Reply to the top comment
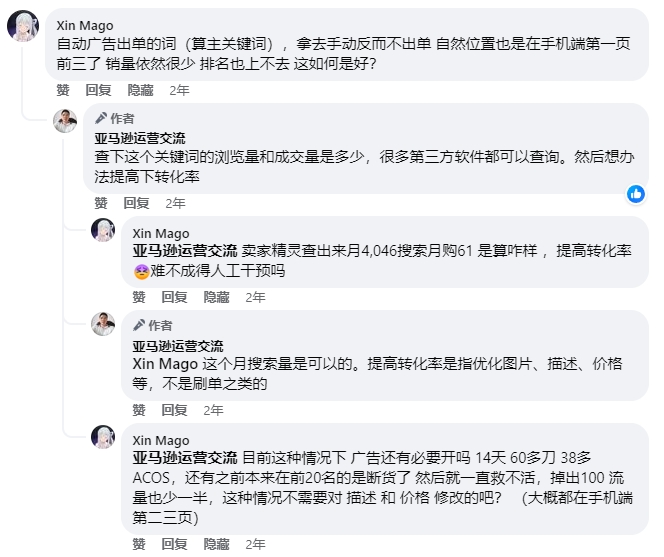The width and height of the screenshot is (664, 557). point(98,90)
